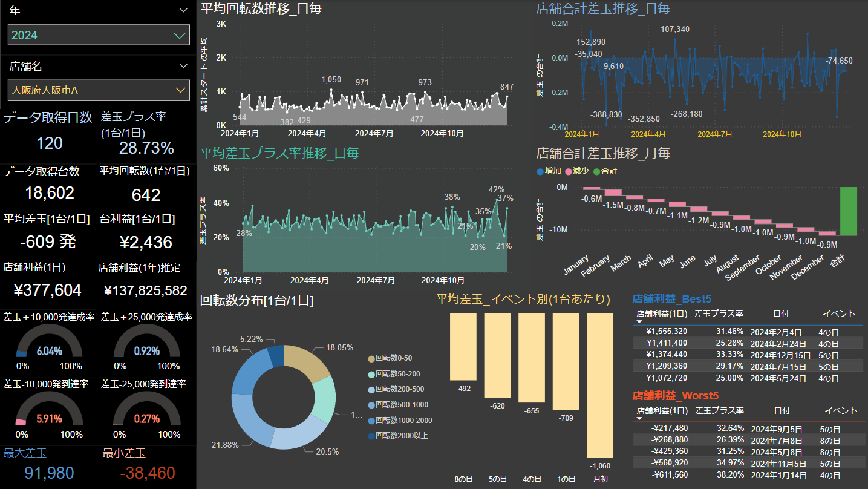This screenshot has width=868, height=489.
Task: Sort Worst5 table by 日付 column header
Action: (782, 410)
